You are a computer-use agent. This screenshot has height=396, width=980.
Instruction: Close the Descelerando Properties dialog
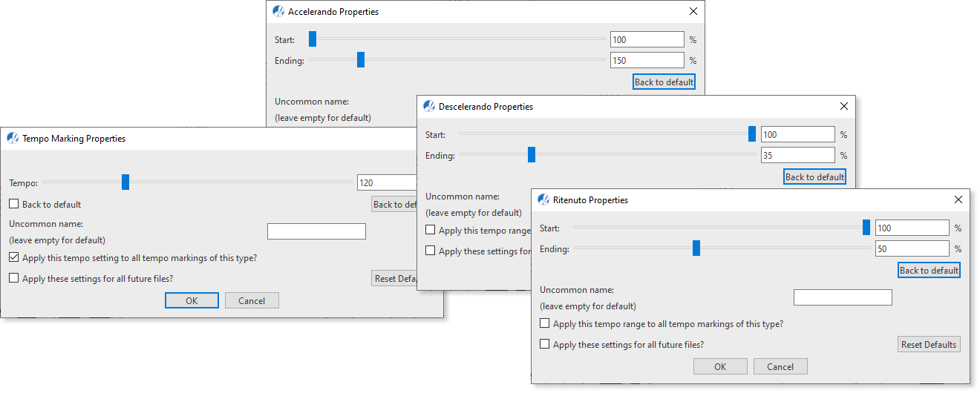pyautogui.click(x=844, y=106)
